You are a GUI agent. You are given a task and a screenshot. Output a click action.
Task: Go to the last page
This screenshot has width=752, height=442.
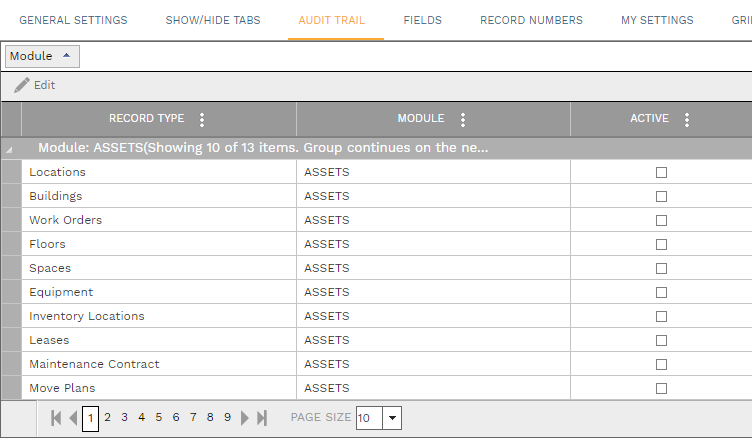(262, 418)
